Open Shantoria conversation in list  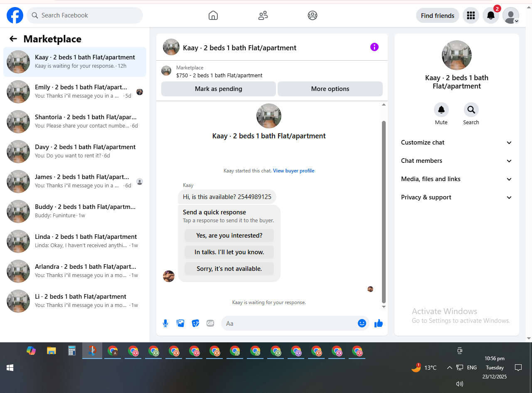(x=75, y=122)
